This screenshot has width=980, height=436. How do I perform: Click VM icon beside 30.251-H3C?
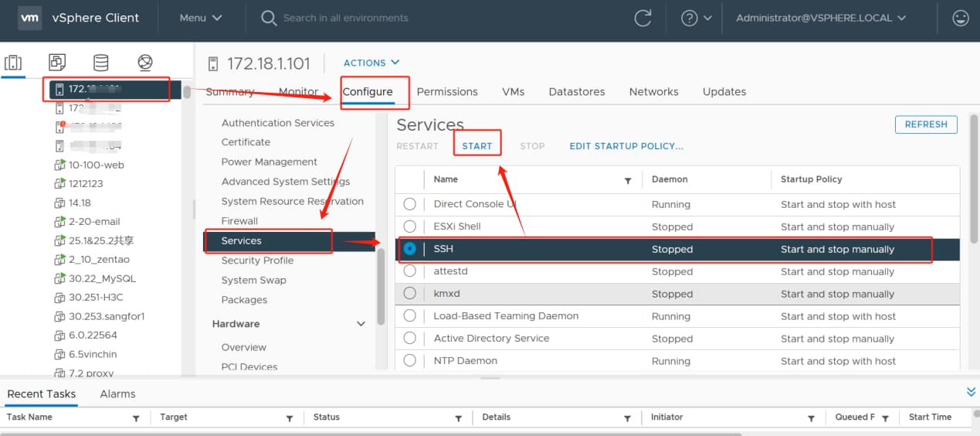59,298
